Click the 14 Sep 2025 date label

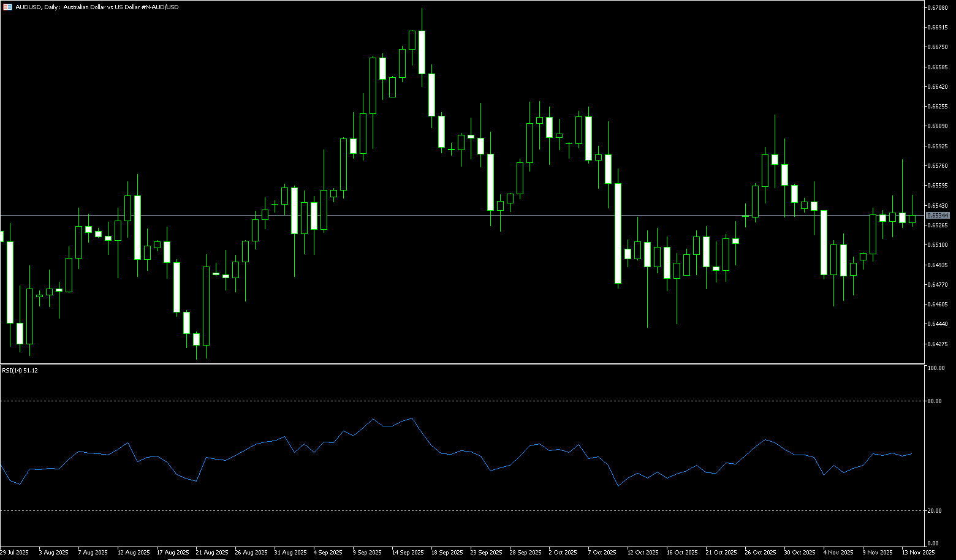[x=408, y=553]
